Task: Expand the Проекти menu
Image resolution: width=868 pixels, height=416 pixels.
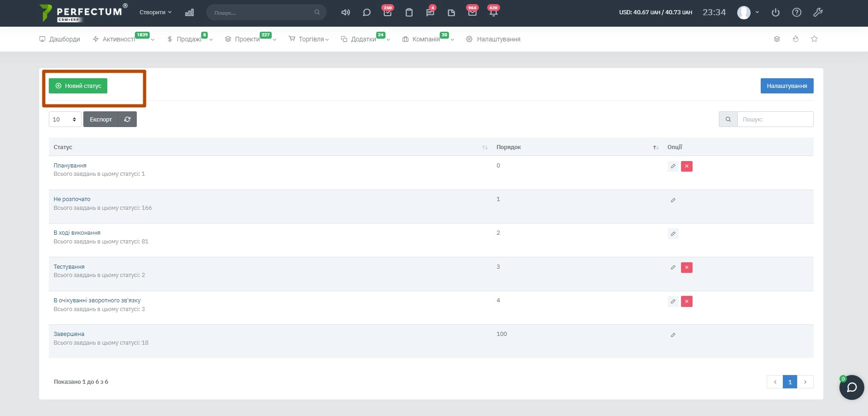Action: [251, 39]
